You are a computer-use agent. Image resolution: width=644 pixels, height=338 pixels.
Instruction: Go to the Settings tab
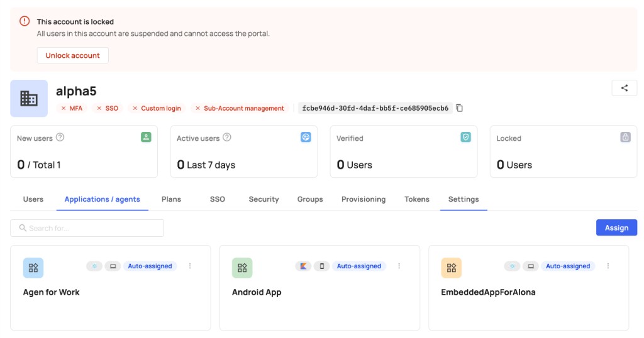pyautogui.click(x=464, y=199)
